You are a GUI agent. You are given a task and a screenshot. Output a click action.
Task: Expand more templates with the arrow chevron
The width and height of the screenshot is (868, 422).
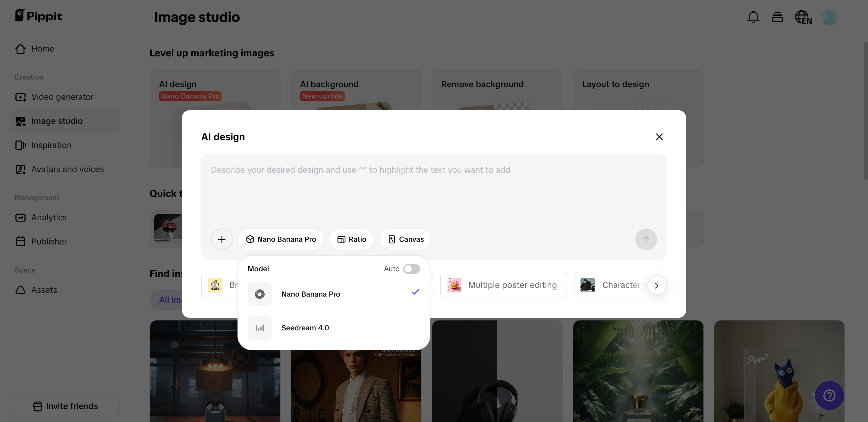pyautogui.click(x=657, y=285)
